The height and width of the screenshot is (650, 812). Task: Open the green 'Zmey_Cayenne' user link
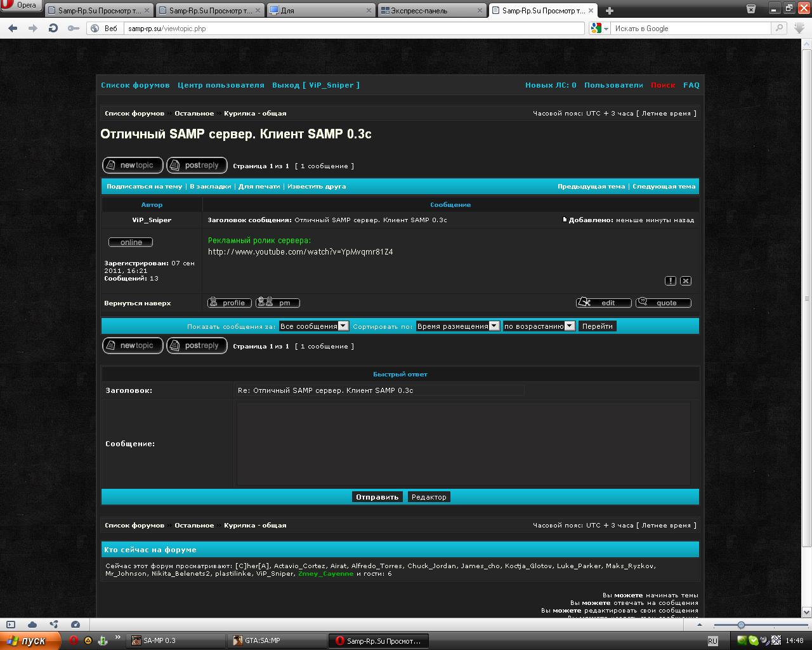coord(326,574)
